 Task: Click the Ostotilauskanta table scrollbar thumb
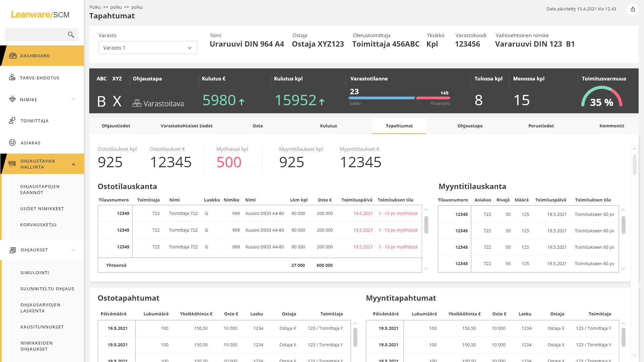click(x=426, y=225)
